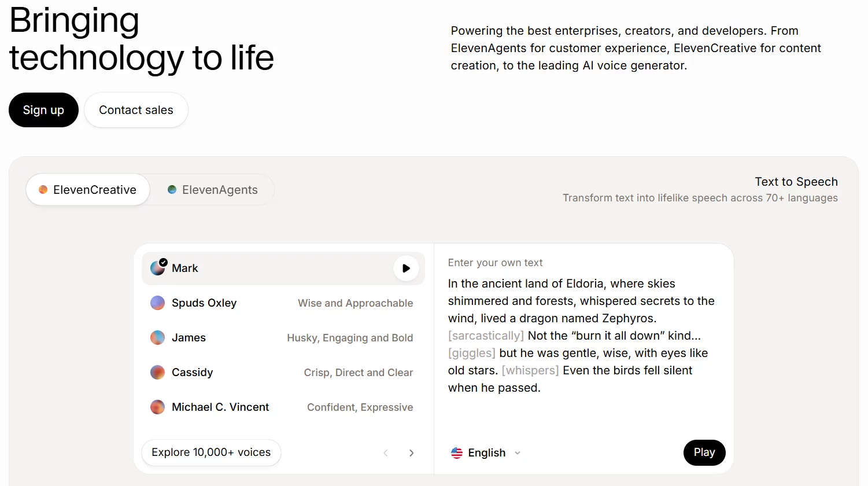This screenshot has height=486, width=868.
Task: Click the Spuds Oxley avatar icon
Action: (157, 303)
